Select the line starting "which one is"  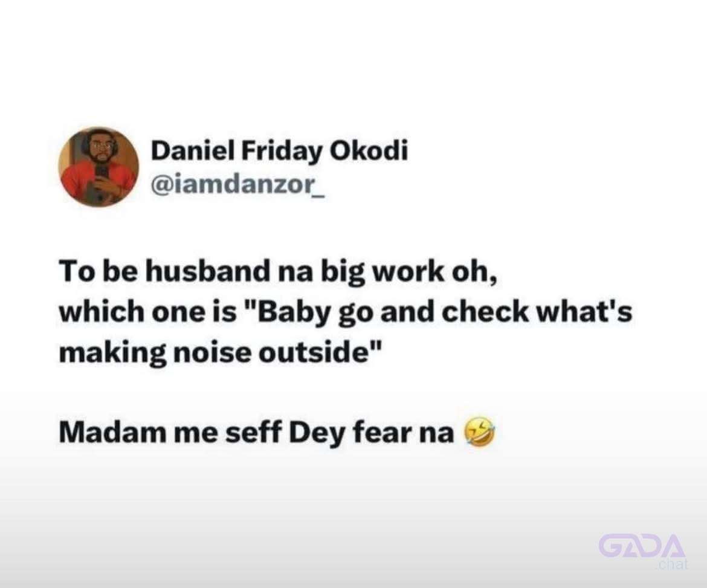(x=346, y=312)
